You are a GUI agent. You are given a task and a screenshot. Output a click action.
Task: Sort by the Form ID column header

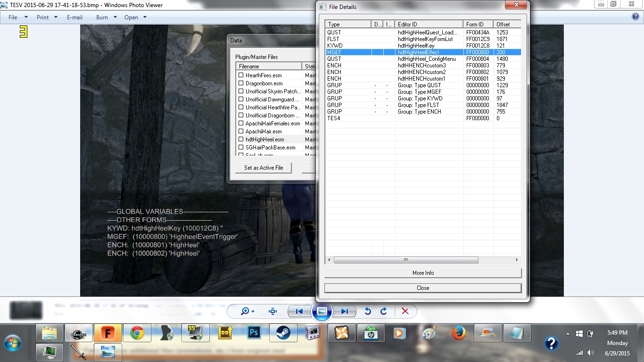[x=478, y=24]
